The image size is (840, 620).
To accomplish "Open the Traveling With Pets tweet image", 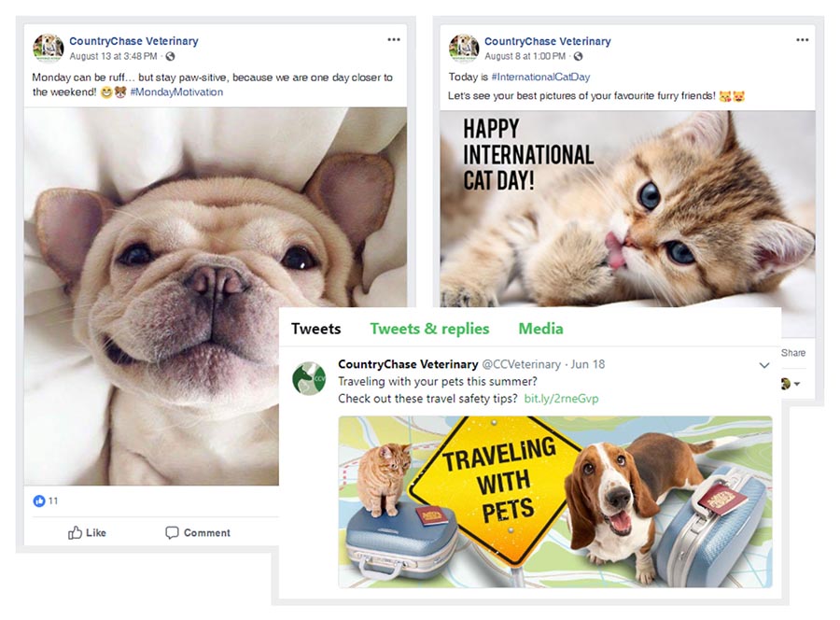I will (554, 501).
